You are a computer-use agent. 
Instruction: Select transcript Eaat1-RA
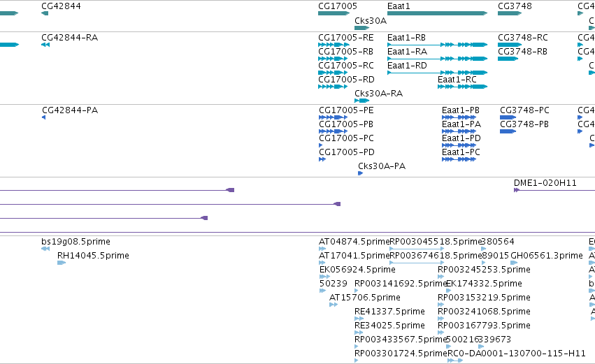[x=407, y=52]
